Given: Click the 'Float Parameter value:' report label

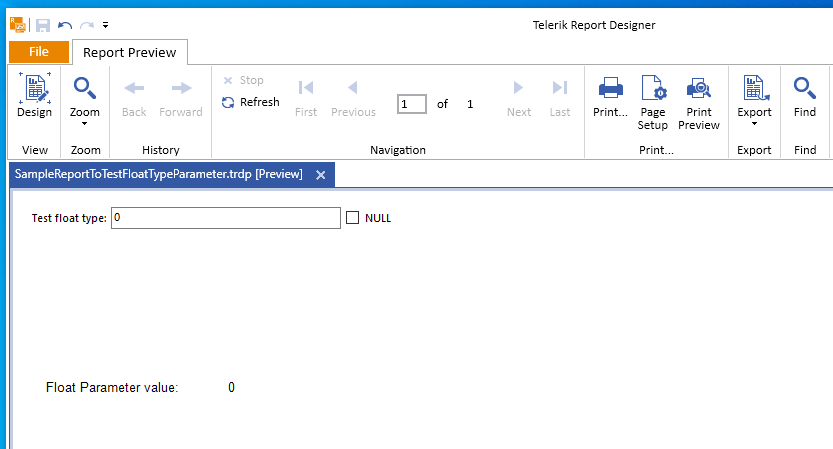Looking at the screenshot, I should tap(112, 387).
